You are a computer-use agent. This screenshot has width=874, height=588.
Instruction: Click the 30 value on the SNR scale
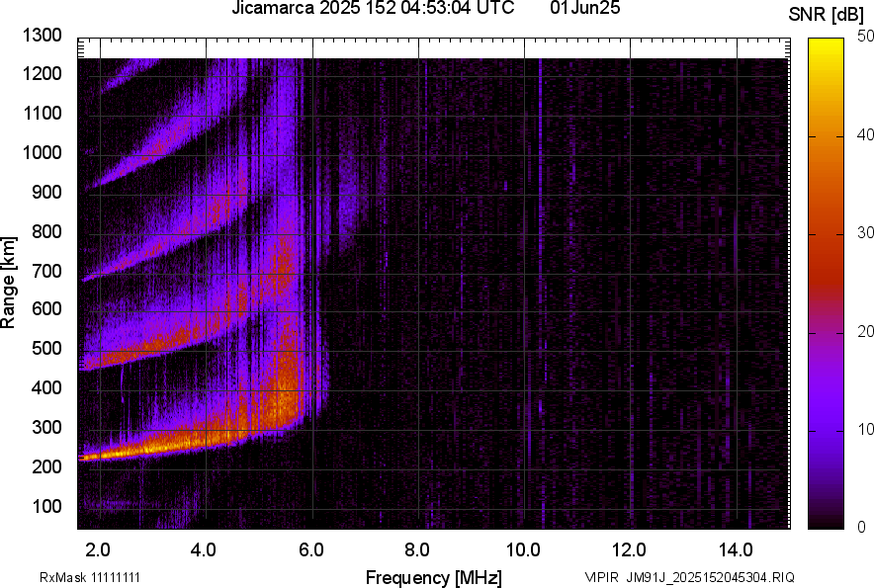click(x=865, y=232)
